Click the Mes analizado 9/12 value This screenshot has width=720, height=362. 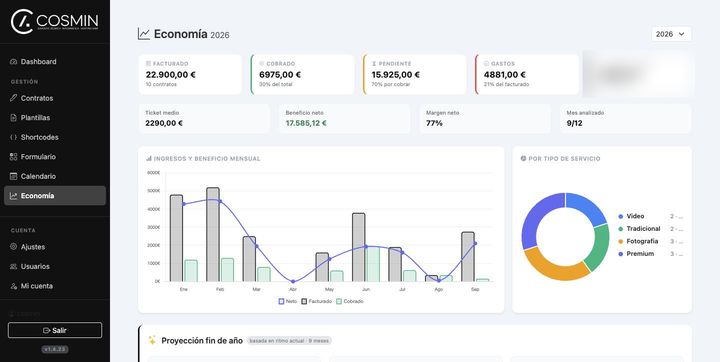point(574,123)
